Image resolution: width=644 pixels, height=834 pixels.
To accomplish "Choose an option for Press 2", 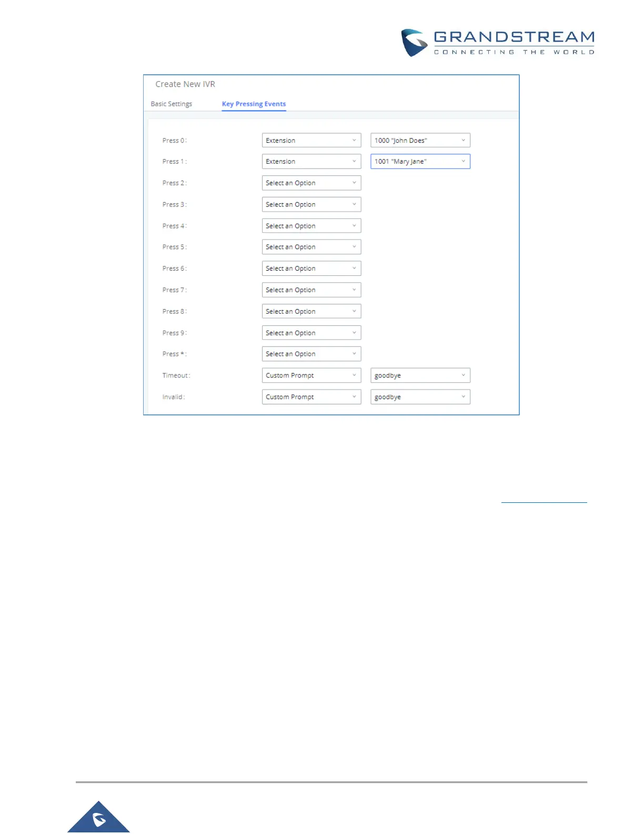I will pyautogui.click(x=311, y=183).
